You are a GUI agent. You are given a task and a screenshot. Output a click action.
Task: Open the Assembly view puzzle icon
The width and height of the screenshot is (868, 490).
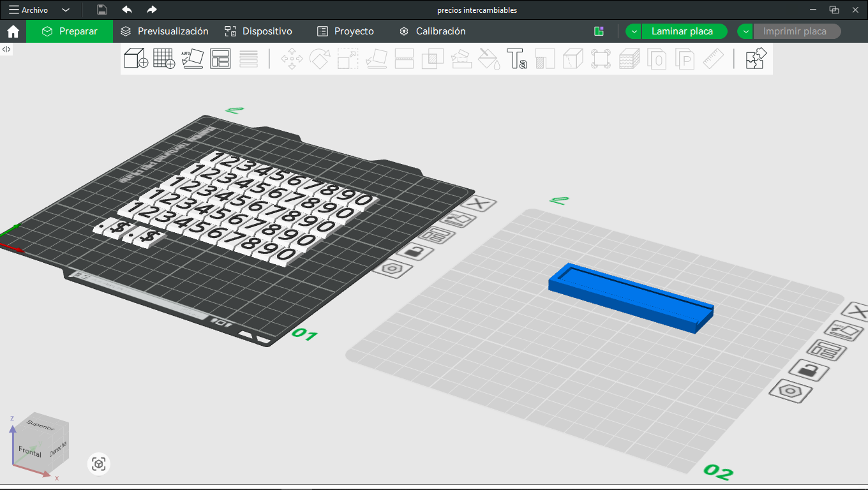(x=755, y=58)
